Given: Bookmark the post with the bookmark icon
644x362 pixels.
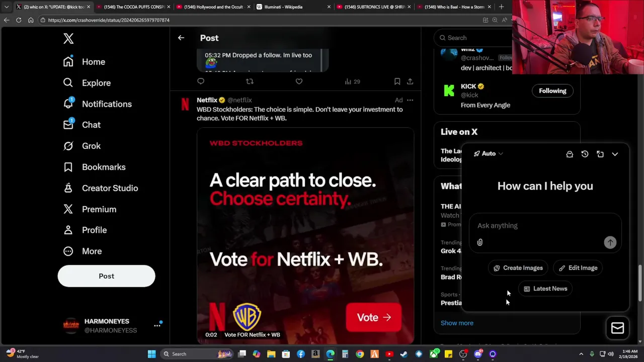Looking at the screenshot, I should tap(397, 81).
